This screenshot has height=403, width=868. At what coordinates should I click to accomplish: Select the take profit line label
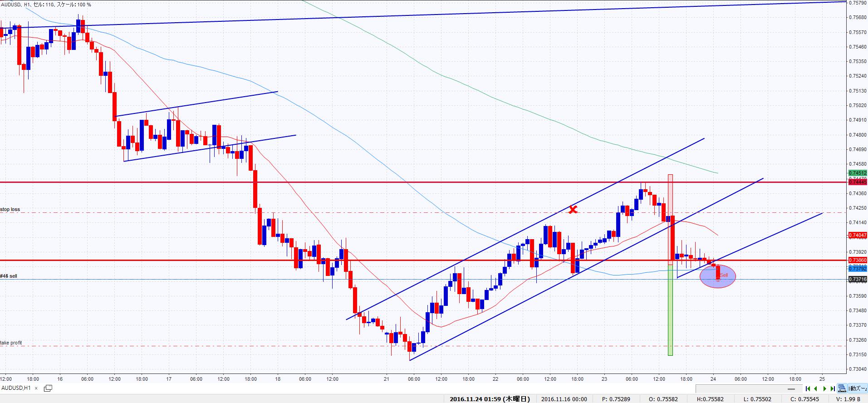(x=11, y=343)
